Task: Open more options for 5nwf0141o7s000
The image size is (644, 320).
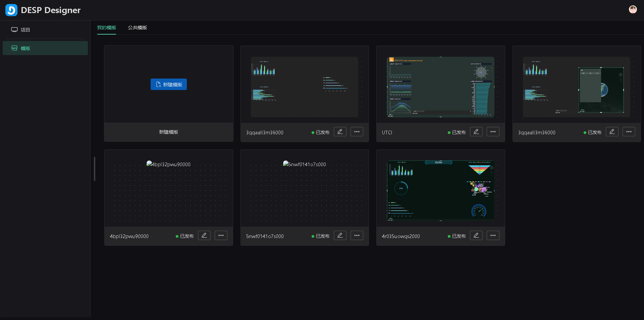Action: (x=357, y=235)
